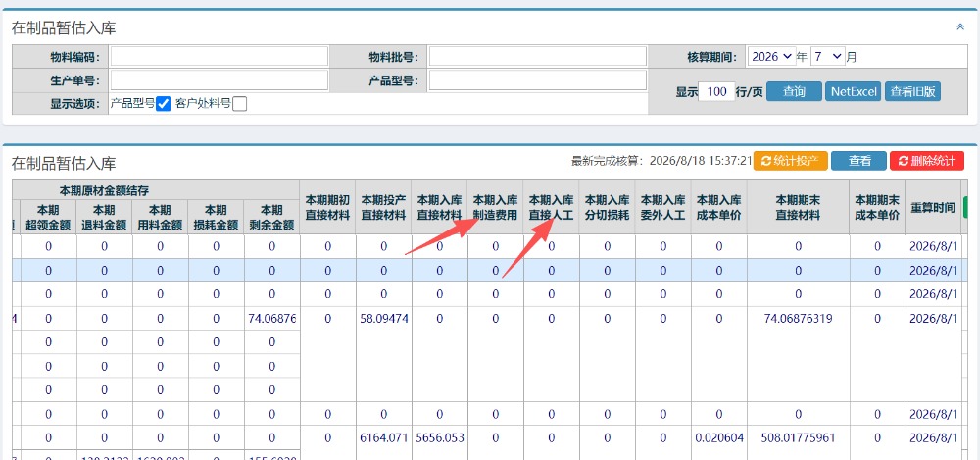The width and height of the screenshot is (980, 460).
Task: Click the 本期损耗金额 column header
Action: (x=216, y=217)
